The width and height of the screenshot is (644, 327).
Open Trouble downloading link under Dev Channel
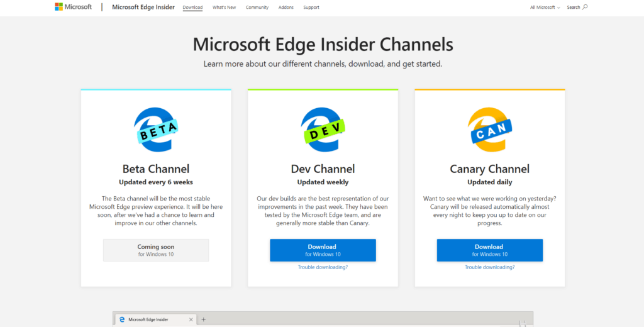pos(323,267)
